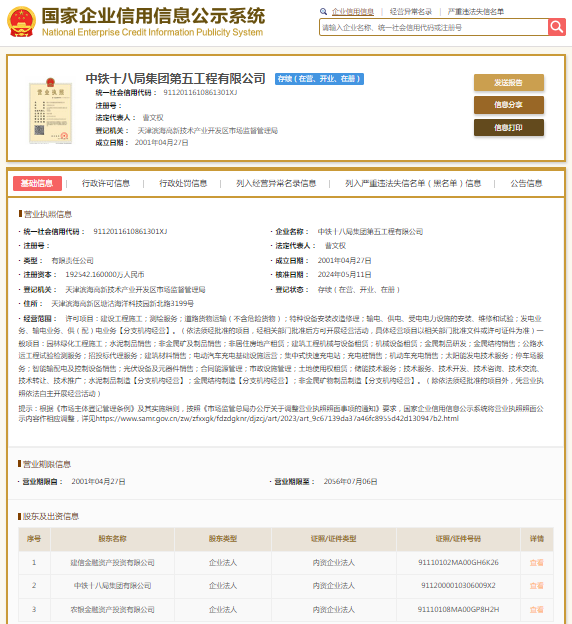Click the 信息打印 button

coord(509,128)
